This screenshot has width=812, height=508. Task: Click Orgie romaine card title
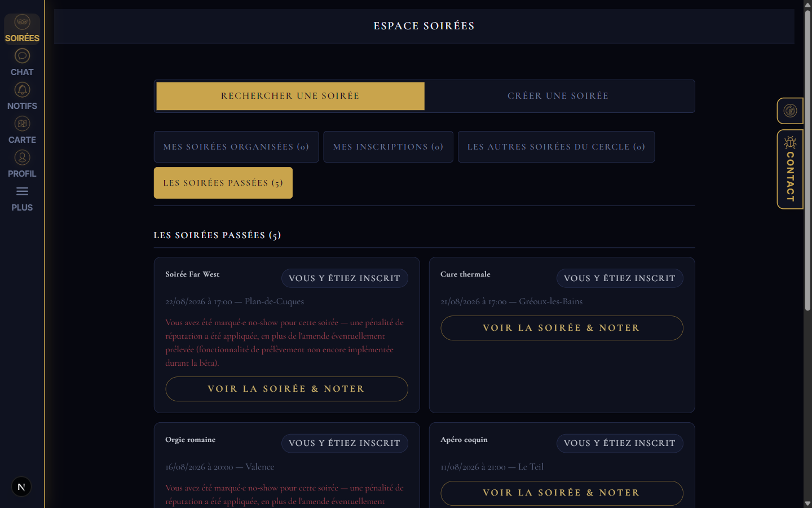(x=190, y=440)
